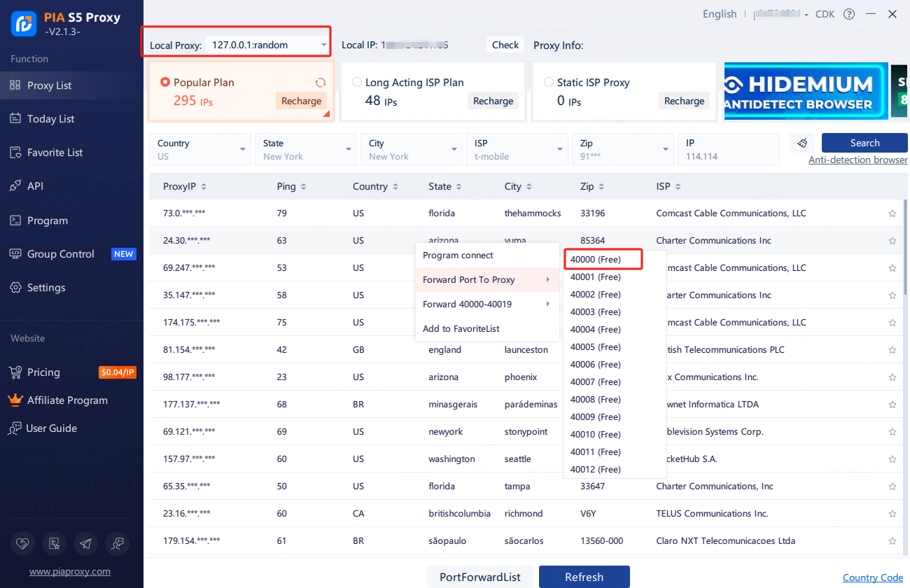Open Proxy List in sidebar
The image size is (910, 588).
point(71,85)
